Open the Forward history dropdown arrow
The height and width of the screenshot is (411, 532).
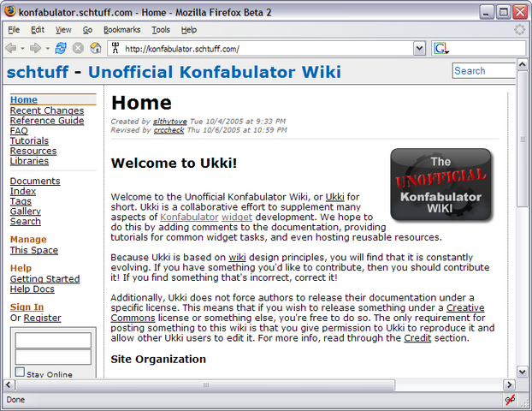48,49
